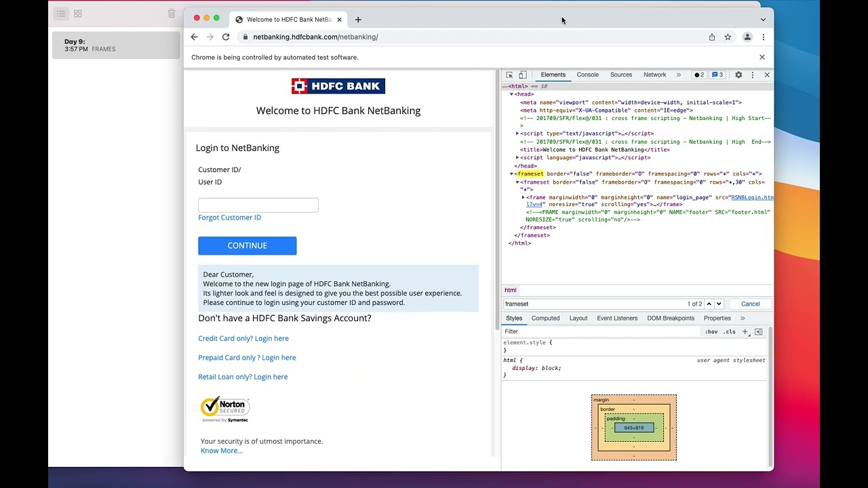
Task: Expand the script language javascript node
Action: (x=517, y=157)
